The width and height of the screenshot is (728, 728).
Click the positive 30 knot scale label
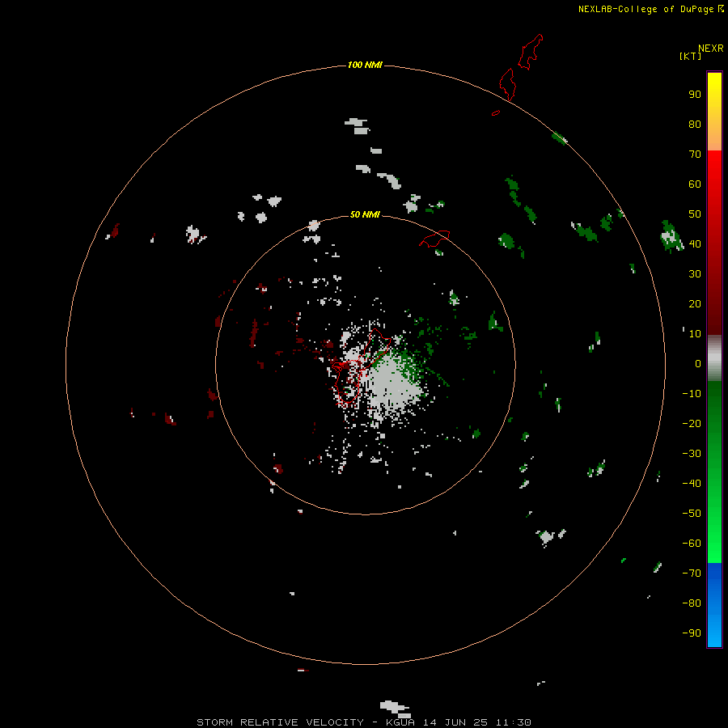695,274
